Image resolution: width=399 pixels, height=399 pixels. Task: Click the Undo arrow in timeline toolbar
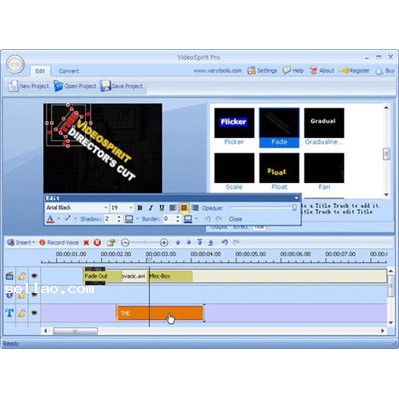point(225,242)
